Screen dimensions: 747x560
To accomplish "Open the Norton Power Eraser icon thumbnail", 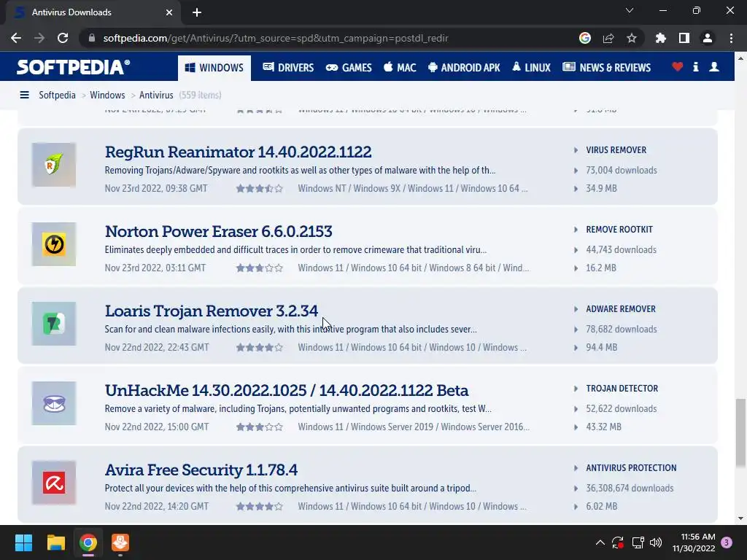I will 54,244.
